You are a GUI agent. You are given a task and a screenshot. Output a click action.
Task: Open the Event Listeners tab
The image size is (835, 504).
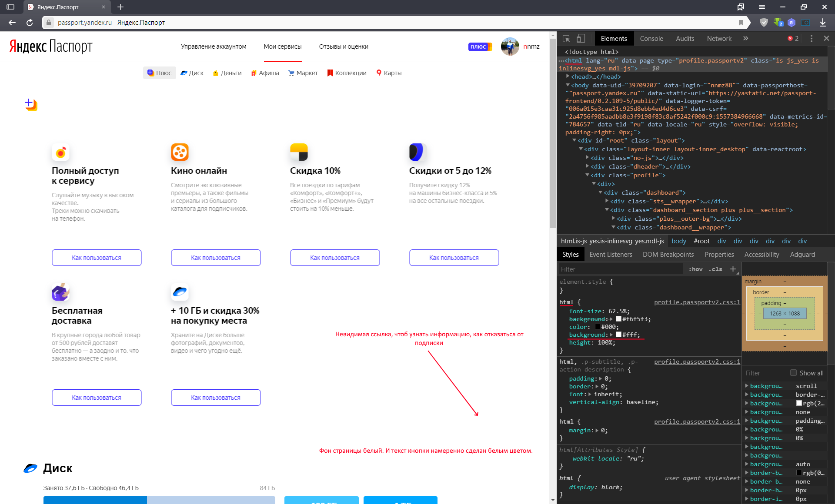[x=611, y=255]
